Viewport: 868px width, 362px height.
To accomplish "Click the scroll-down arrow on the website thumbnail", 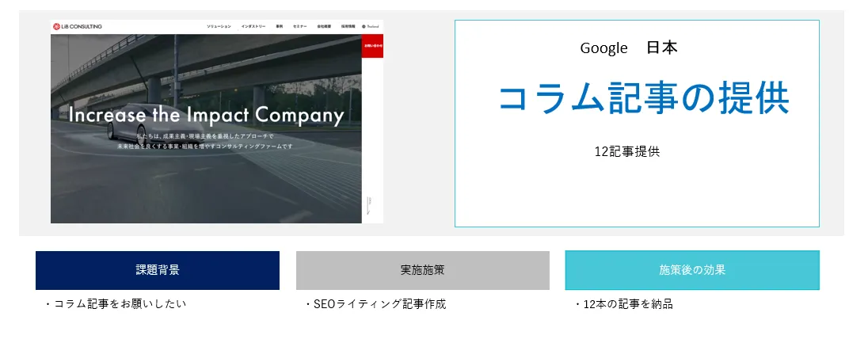I will 371,205.
